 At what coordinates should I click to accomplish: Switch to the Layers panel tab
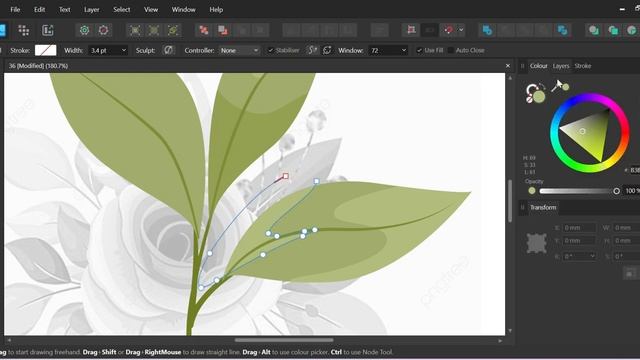pos(561,66)
